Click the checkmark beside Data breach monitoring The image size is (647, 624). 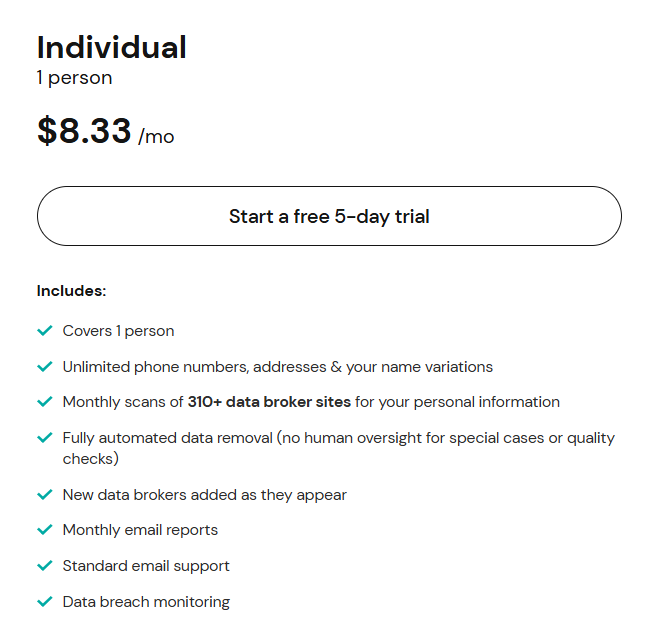44,602
